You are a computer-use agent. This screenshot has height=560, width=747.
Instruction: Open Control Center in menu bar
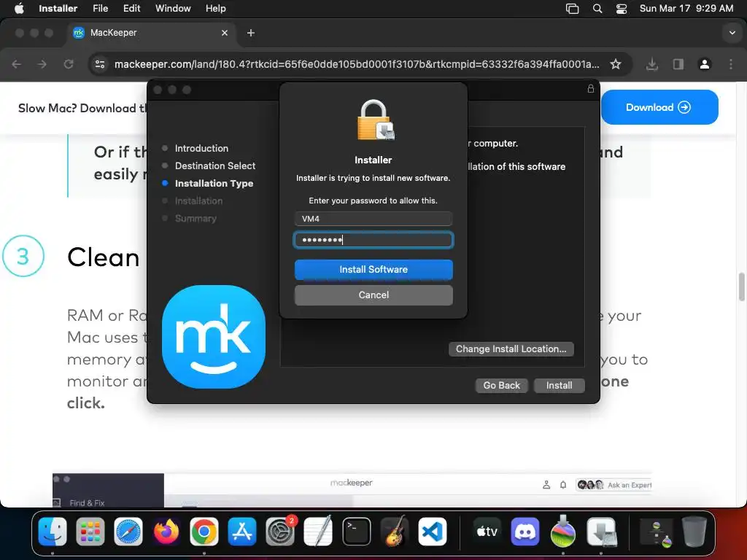(x=622, y=9)
